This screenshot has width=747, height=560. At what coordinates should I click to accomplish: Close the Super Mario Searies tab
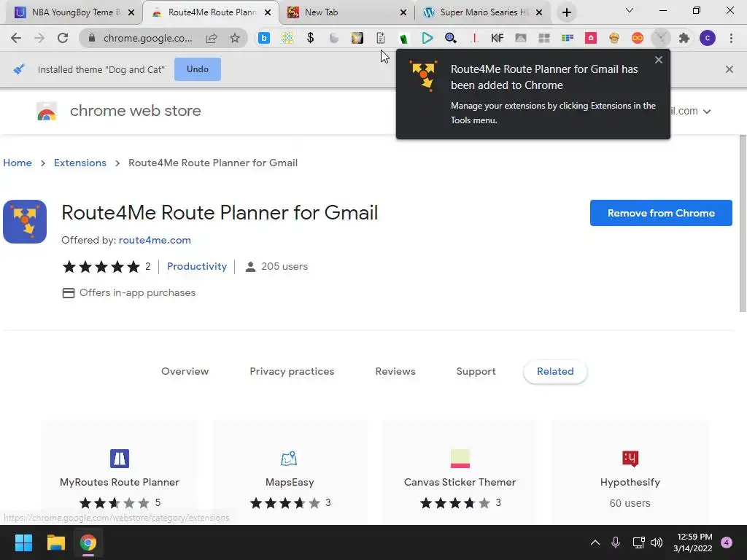pyautogui.click(x=539, y=12)
